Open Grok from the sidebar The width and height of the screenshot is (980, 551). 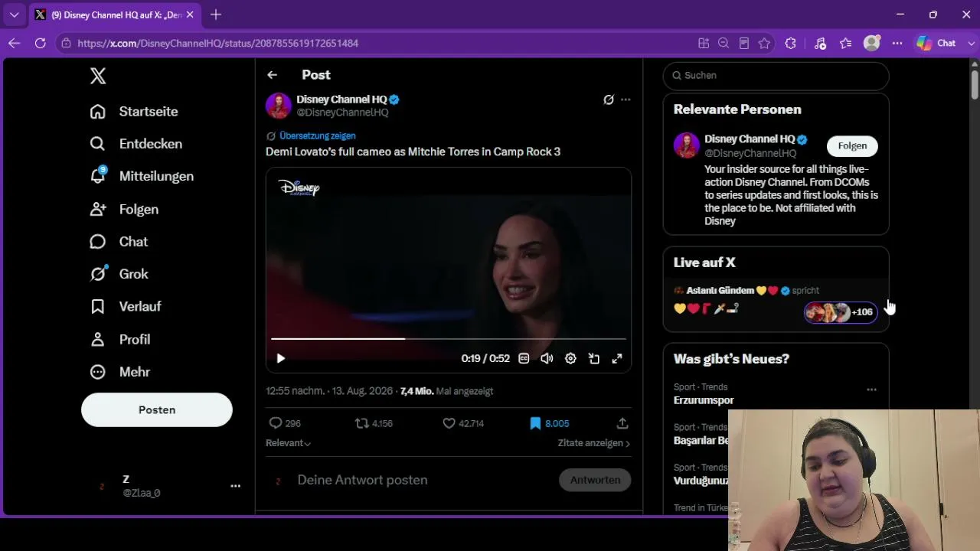(119, 274)
